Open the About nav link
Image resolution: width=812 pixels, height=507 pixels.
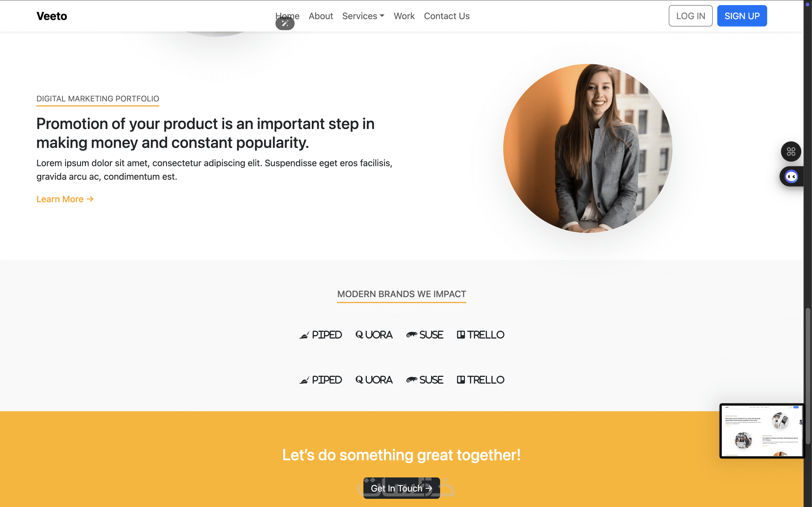[x=321, y=16]
